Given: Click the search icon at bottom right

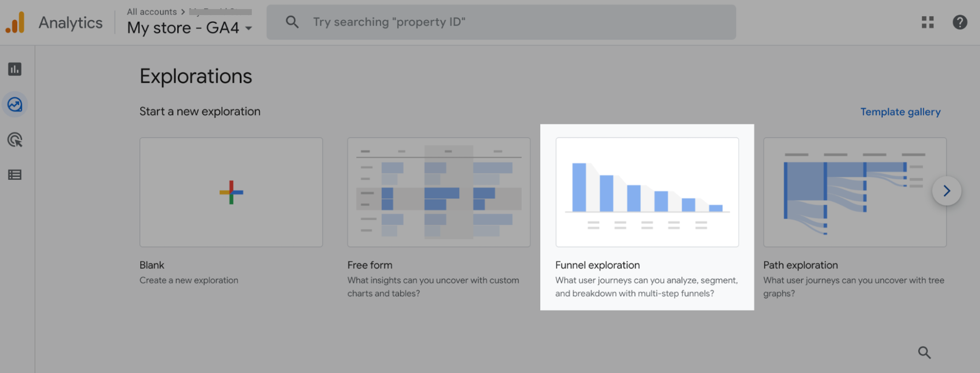Looking at the screenshot, I should (x=924, y=352).
